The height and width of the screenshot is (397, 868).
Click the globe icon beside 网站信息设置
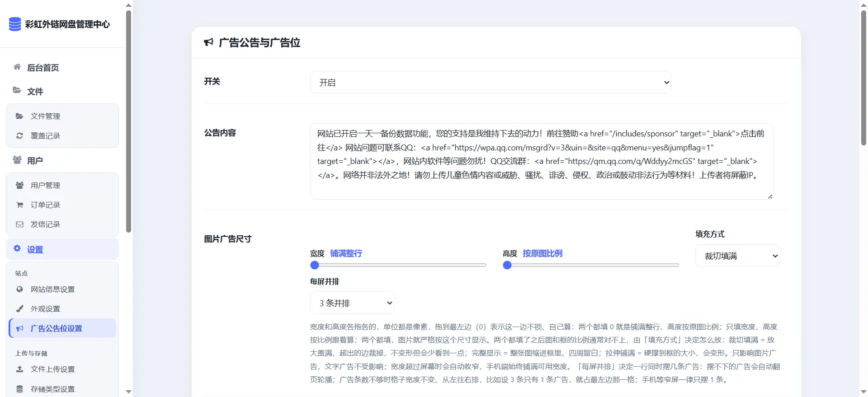coord(19,289)
